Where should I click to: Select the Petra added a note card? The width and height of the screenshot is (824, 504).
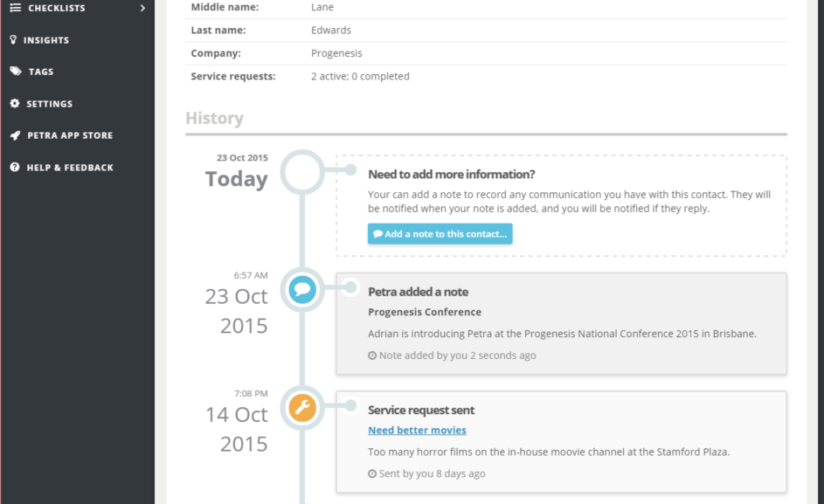(561, 324)
